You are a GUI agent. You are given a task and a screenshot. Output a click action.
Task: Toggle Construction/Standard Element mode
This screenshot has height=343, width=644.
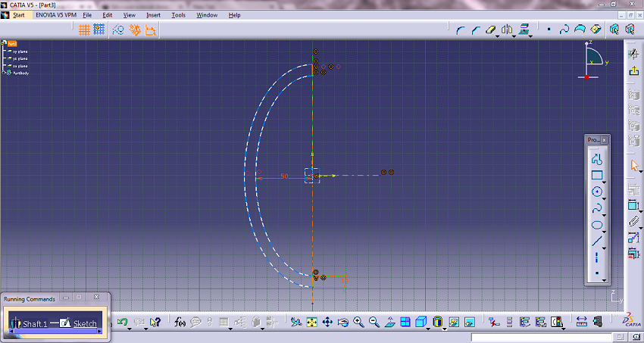pyautogui.click(x=118, y=30)
